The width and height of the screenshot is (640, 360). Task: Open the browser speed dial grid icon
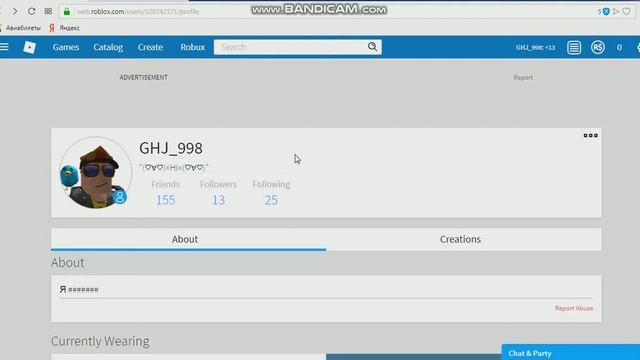tap(48, 11)
